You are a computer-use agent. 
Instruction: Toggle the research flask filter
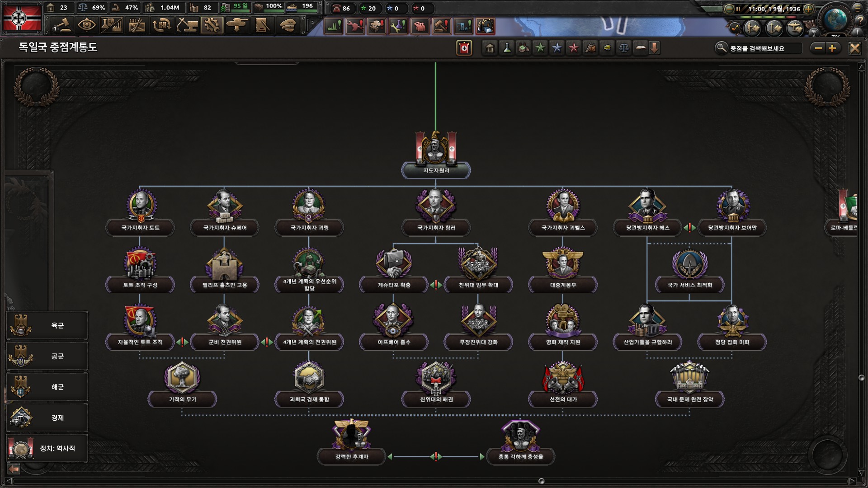click(x=507, y=48)
